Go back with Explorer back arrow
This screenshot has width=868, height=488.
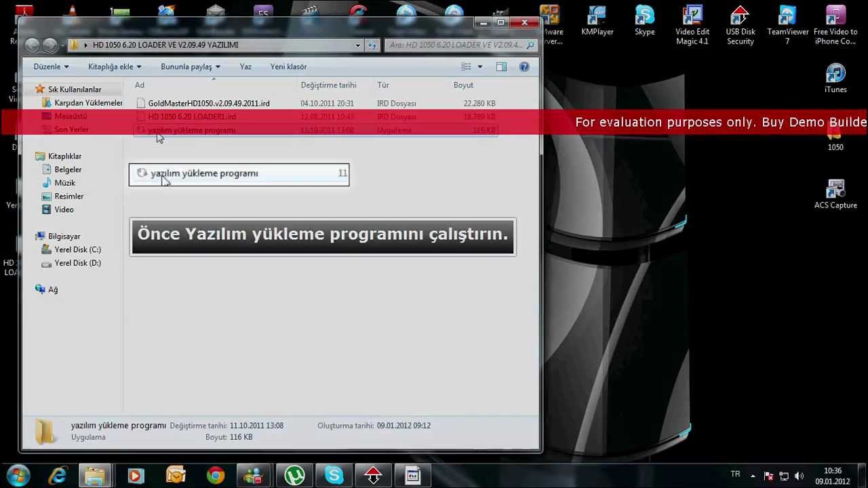[x=32, y=45]
